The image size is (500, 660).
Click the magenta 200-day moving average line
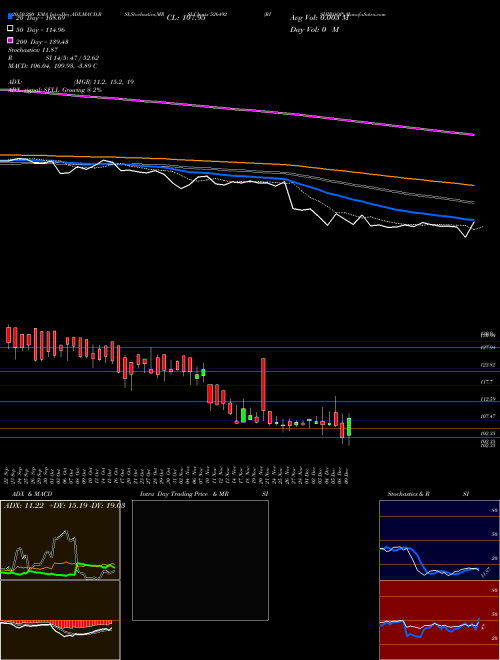237,109
